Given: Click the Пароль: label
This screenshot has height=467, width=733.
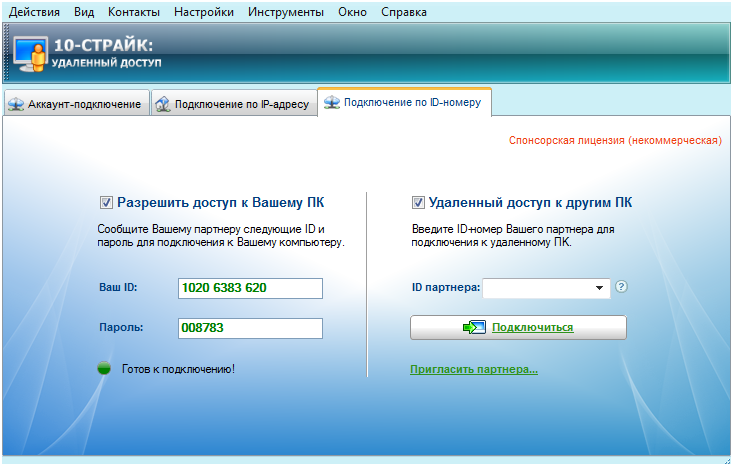Looking at the screenshot, I should (x=121, y=327).
